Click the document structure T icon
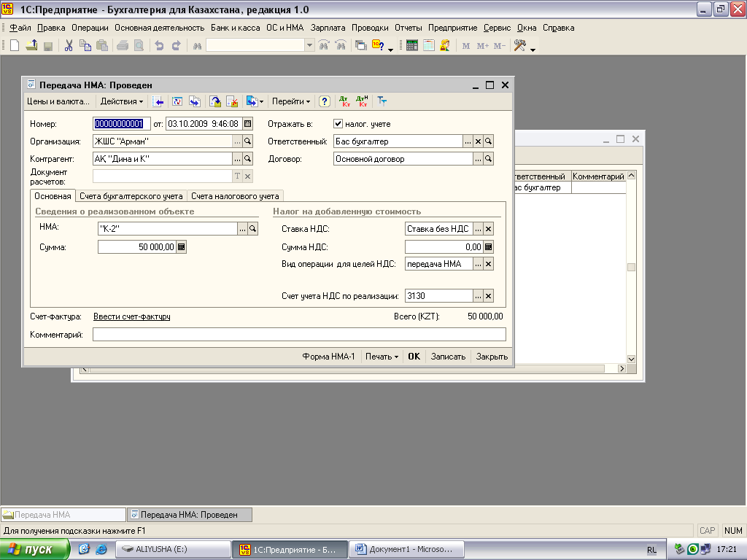This screenshot has width=747, height=560. click(x=382, y=101)
